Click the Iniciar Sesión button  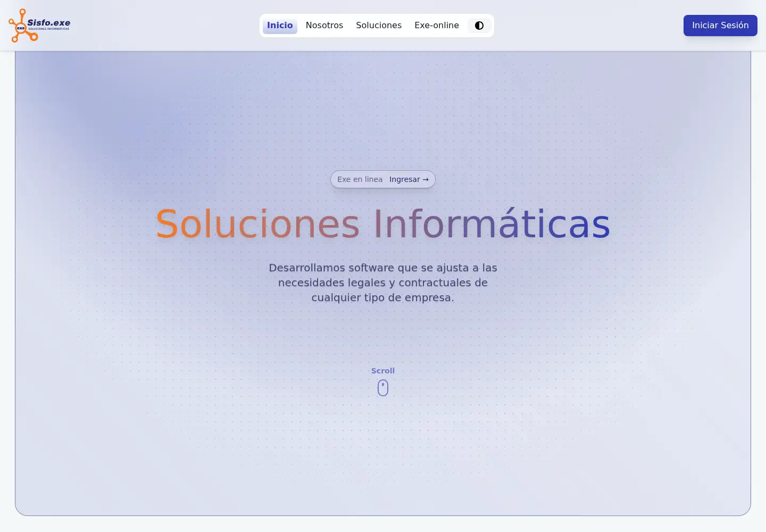(x=720, y=26)
